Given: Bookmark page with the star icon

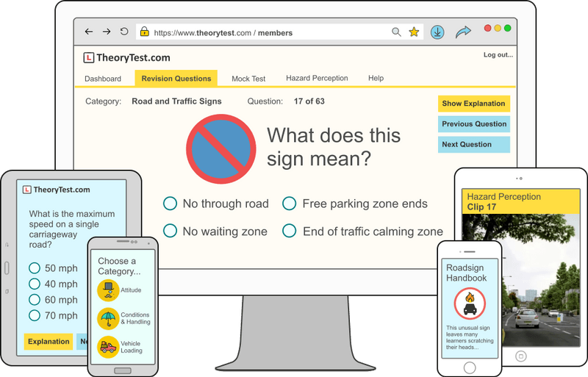Looking at the screenshot, I should click(414, 32).
